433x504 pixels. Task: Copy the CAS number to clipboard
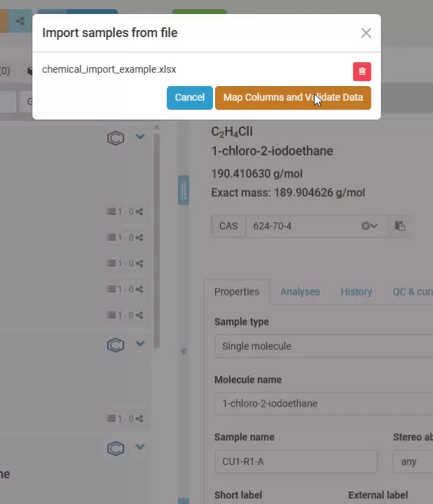tap(400, 226)
